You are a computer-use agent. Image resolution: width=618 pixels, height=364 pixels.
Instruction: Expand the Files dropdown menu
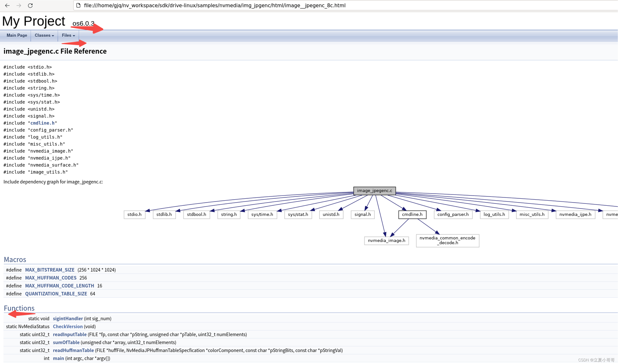(68, 35)
